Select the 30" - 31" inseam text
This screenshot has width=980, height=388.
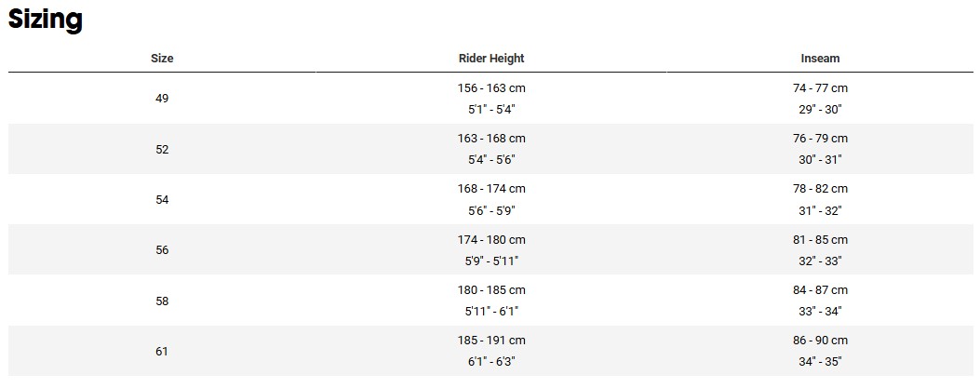pos(820,160)
